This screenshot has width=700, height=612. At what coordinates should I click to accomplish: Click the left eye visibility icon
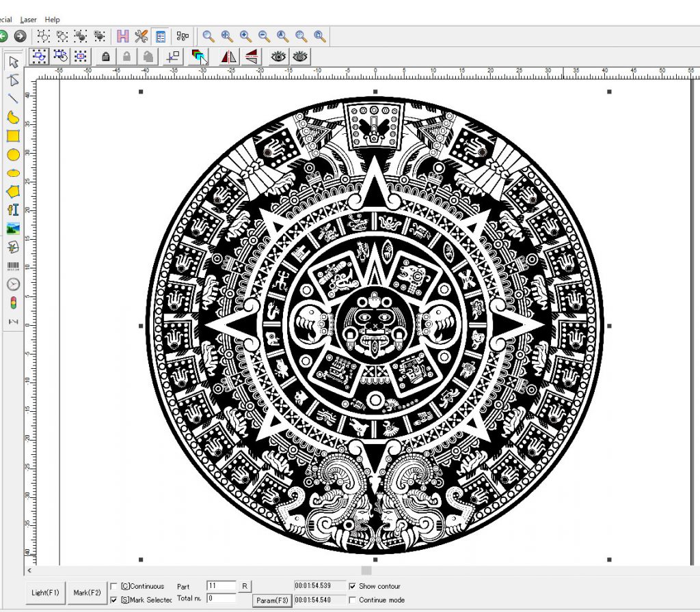tap(279, 57)
